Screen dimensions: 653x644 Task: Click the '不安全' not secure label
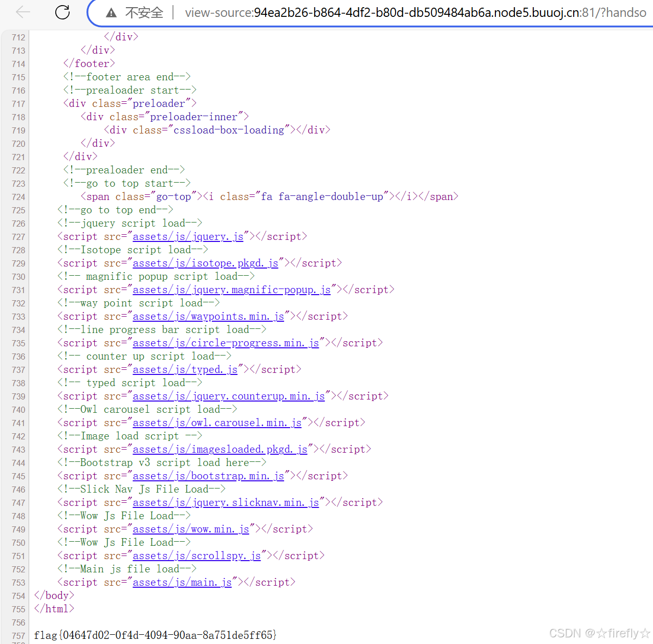pos(144,13)
